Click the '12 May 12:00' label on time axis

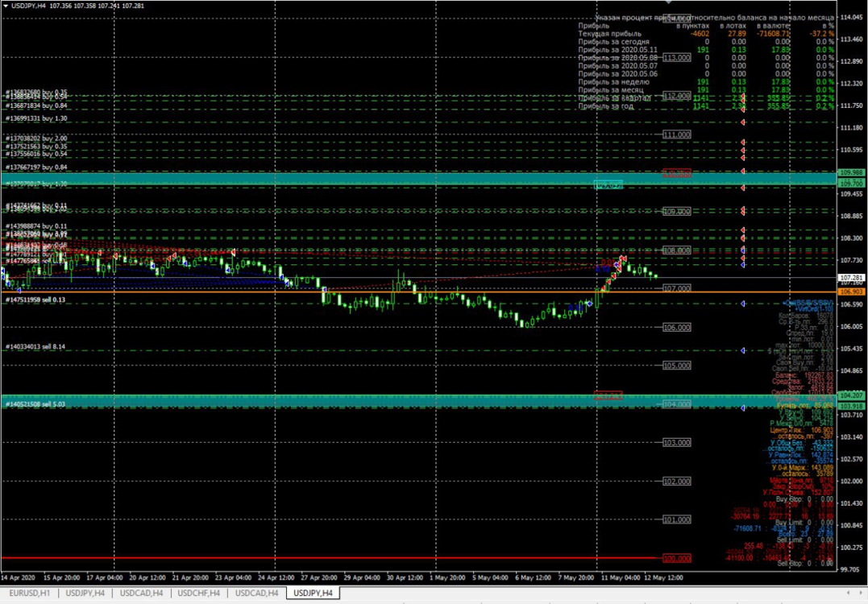(x=664, y=577)
